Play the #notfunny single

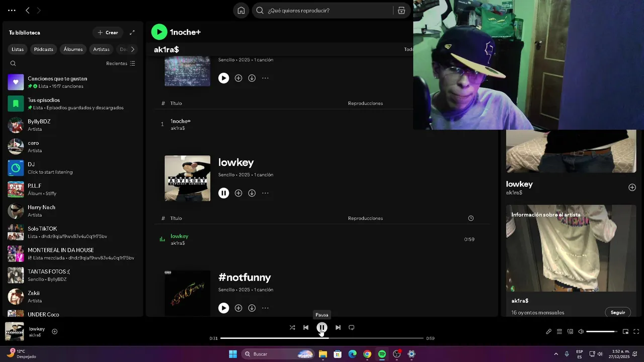point(223,308)
